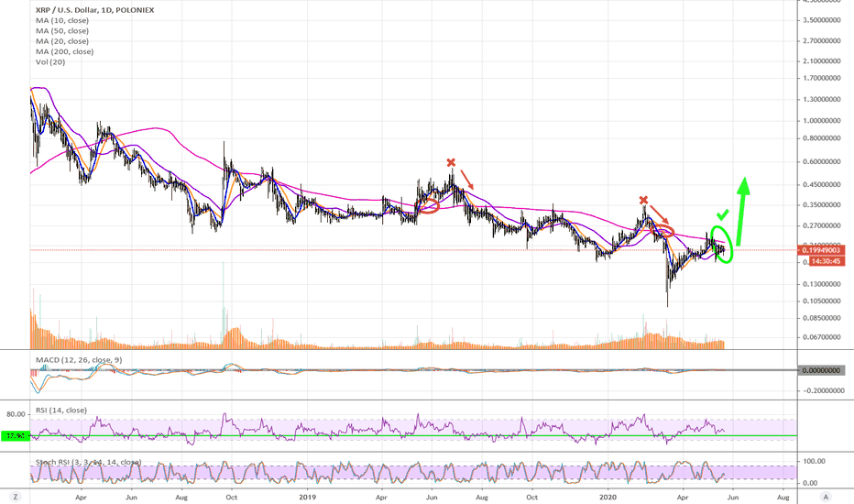Viewport: 854px width, 504px height.
Task: Select the MA (20, close) legend entry
Action: 62,41
